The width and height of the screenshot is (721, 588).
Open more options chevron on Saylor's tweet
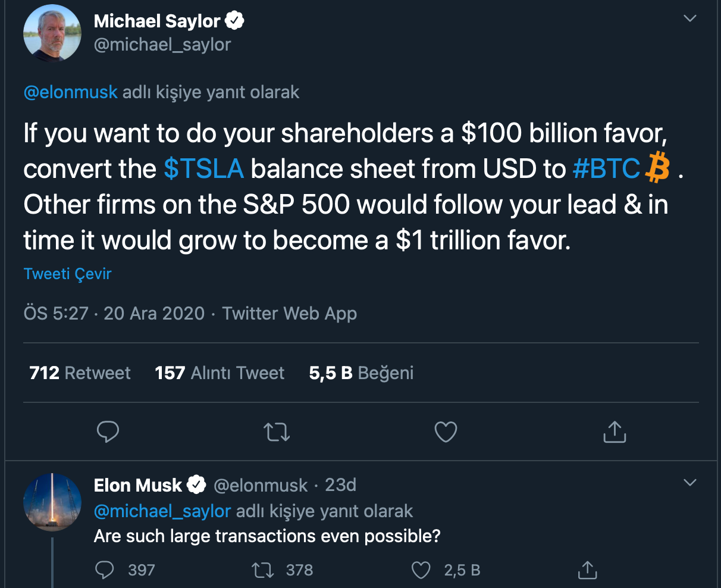pos(690,18)
